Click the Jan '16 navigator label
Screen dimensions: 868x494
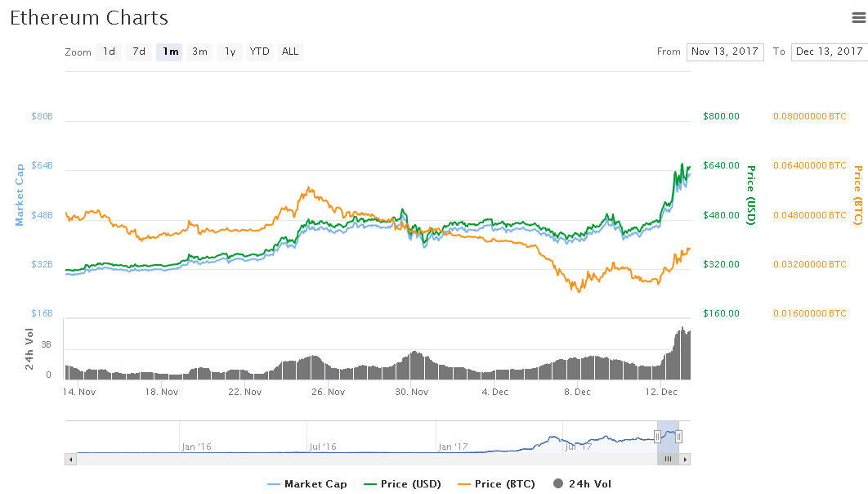coord(196,447)
